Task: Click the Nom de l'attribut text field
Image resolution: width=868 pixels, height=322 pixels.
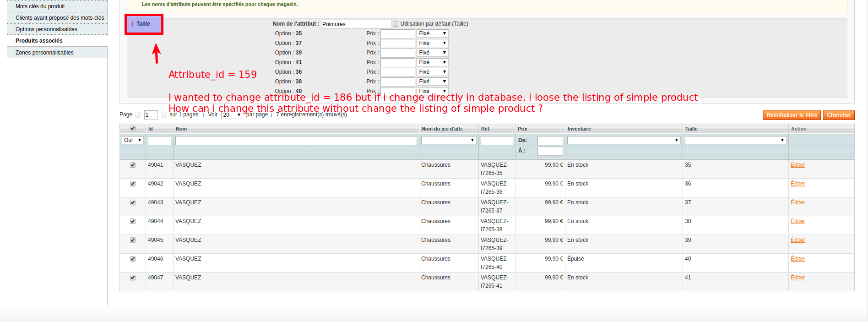Action: click(356, 24)
